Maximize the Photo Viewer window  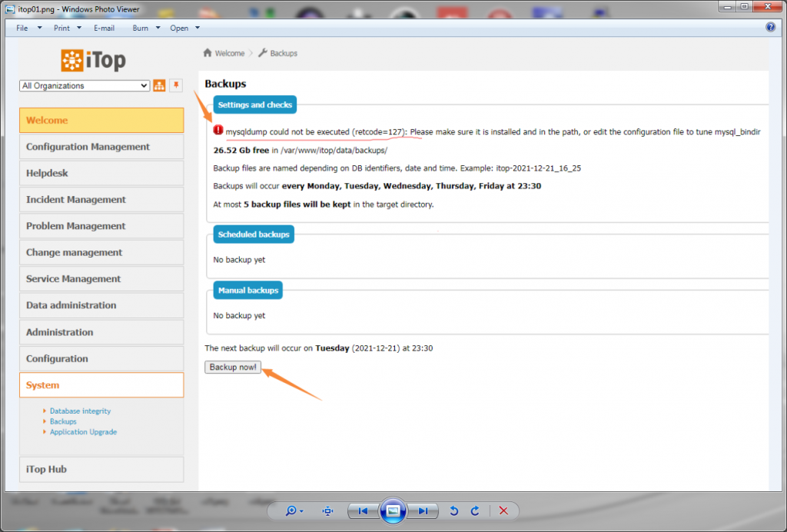pos(745,6)
